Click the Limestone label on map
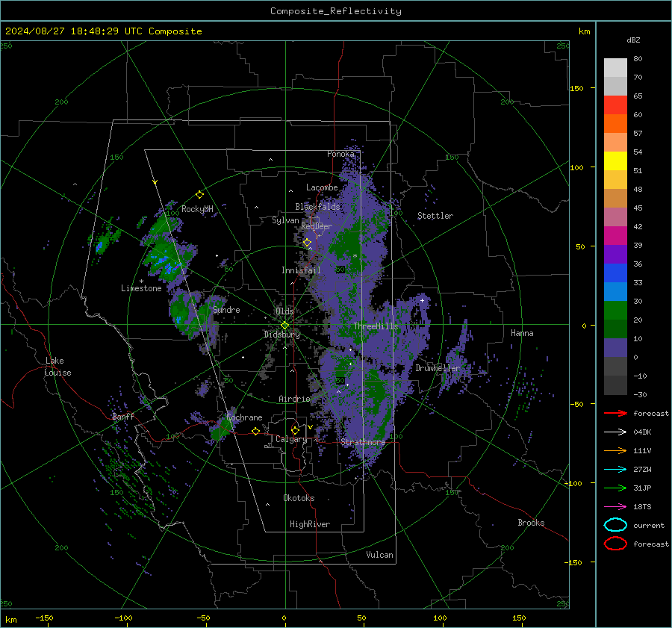Image resolution: width=672 pixels, height=628 pixels. [141, 288]
